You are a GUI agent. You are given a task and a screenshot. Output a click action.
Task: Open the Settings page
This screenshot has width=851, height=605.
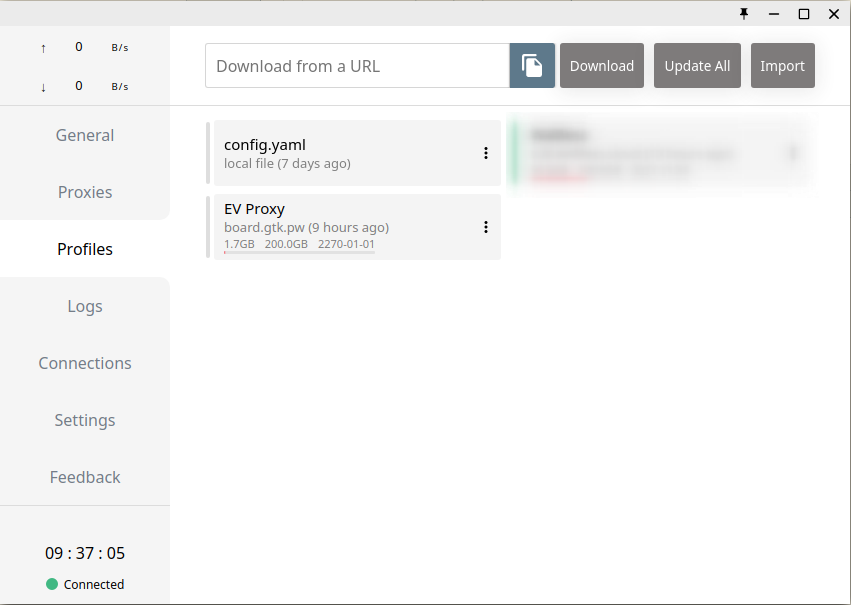coord(85,420)
